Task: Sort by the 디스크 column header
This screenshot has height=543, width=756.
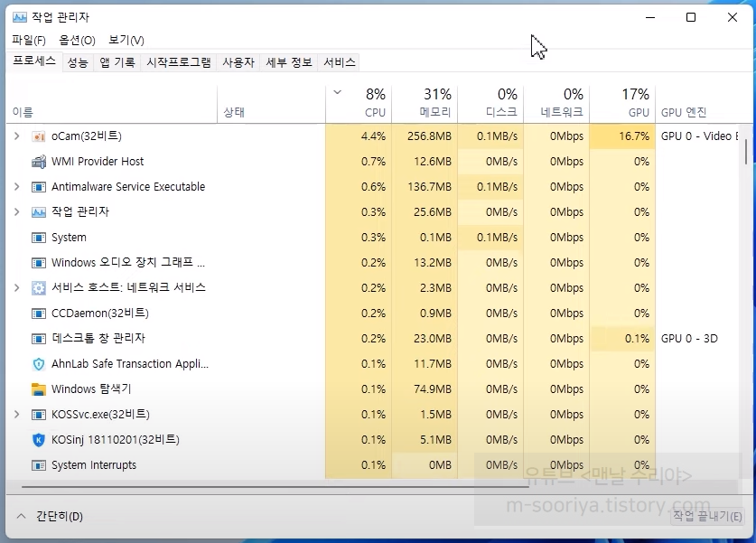Action: [x=490, y=104]
